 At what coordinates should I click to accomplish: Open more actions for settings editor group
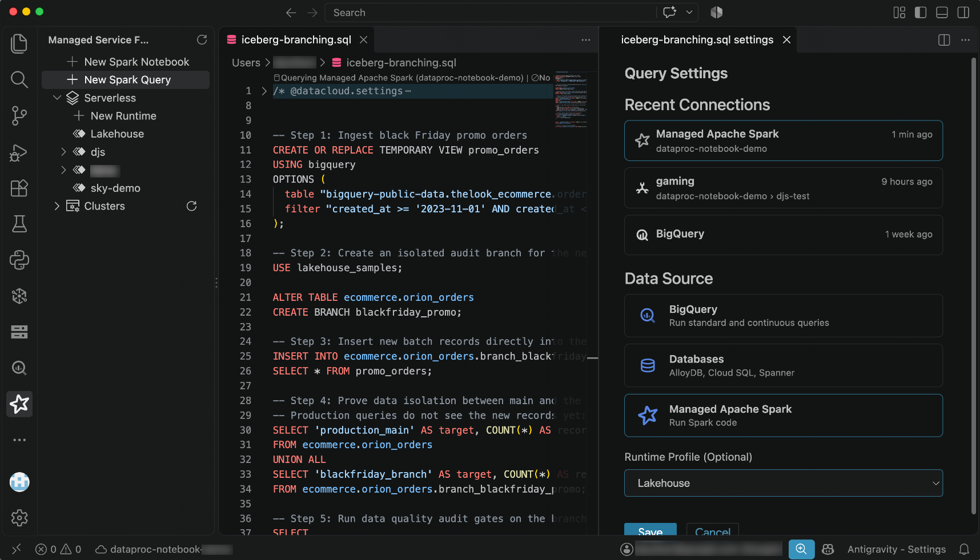(x=965, y=40)
